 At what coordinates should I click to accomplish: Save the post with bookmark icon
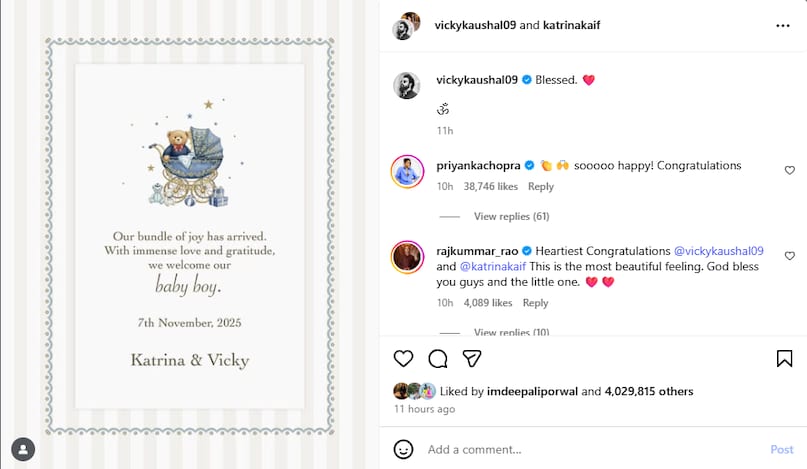coord(784,358)
